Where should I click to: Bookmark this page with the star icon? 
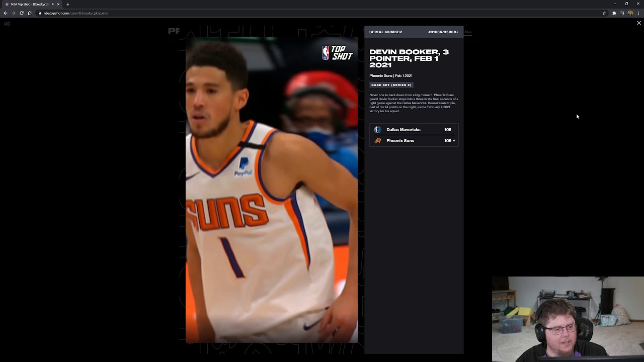(x=604, y=13)
